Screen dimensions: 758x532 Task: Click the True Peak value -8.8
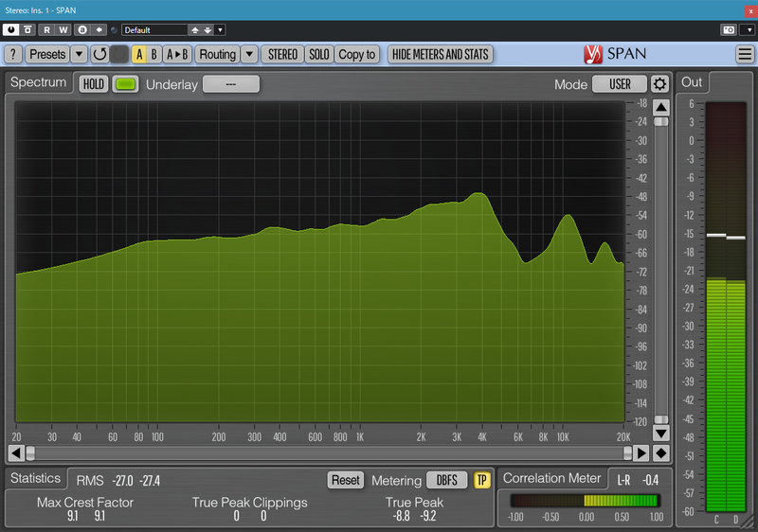coord(401,516)
